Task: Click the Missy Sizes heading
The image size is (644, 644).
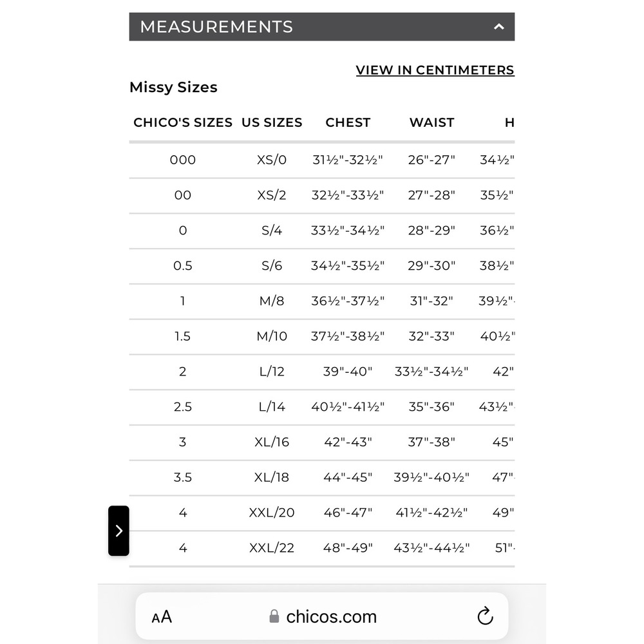Action: 173,88
